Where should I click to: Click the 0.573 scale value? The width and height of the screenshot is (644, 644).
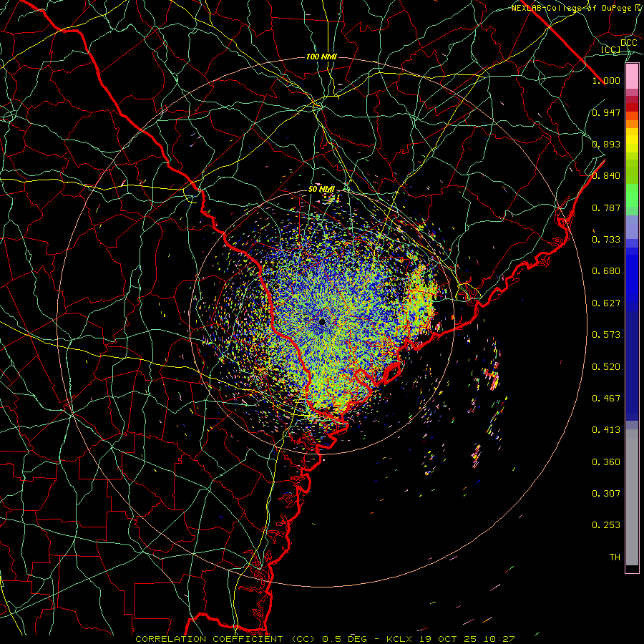606,335
